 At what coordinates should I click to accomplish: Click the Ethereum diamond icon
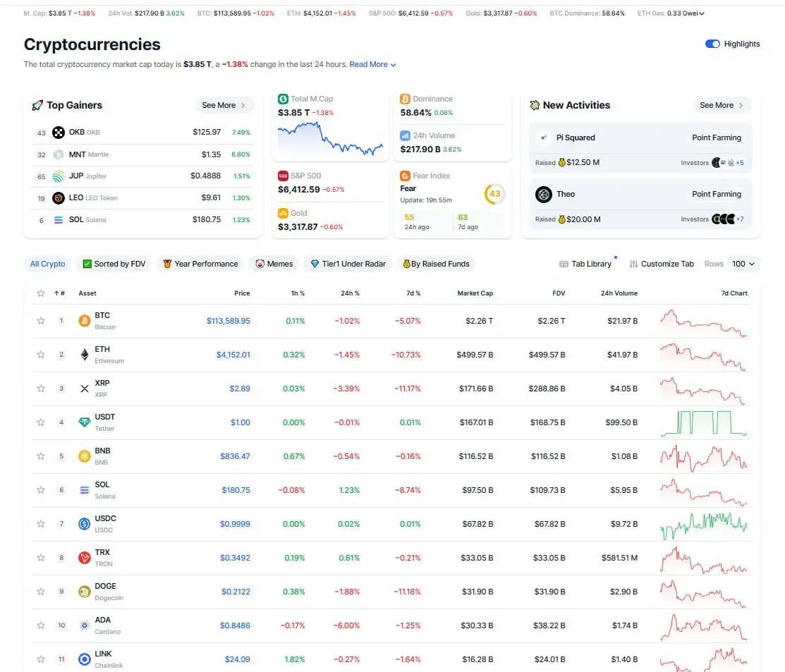click(85, 355)
